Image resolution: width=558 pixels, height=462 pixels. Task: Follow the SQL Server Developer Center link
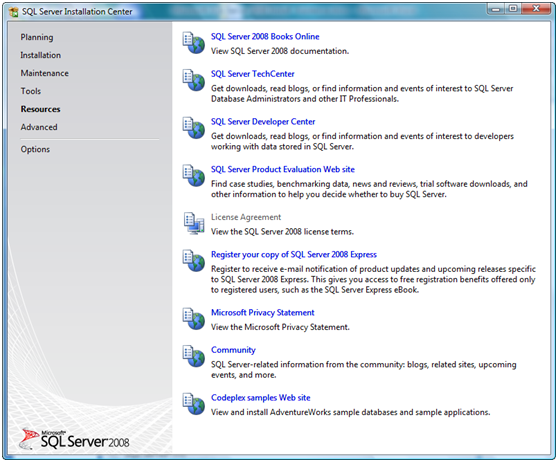pyautogui.click(x=263, y=122)
